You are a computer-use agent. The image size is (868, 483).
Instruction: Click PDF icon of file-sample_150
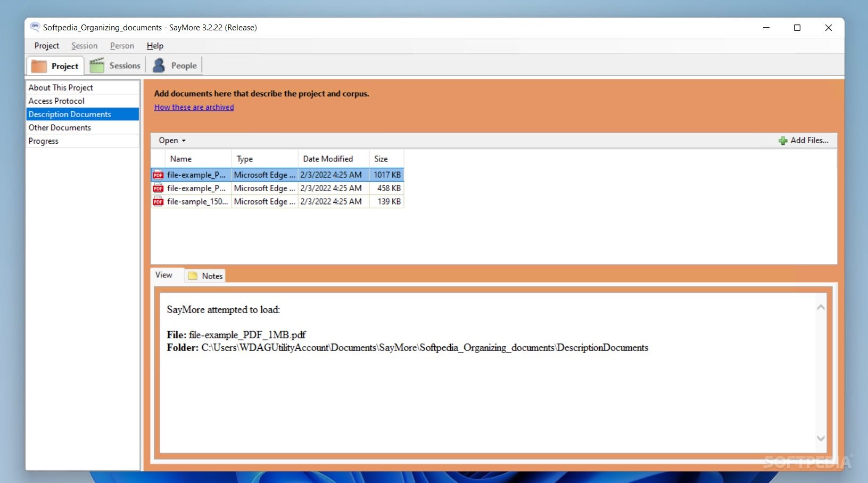pos(158,201)
